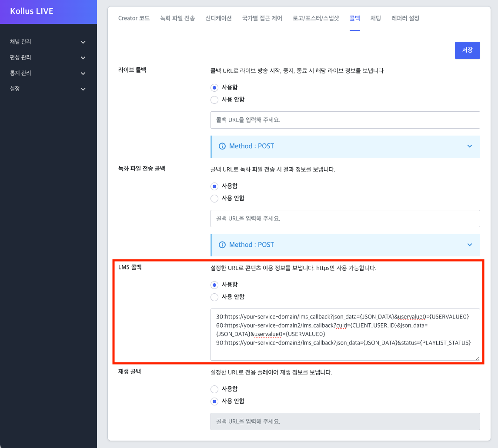This screenshot has width=498, height=448.
Task: Select 사용 안함 for 녹화 파일 전송 콜백
Action: pyautogui.click(x=214, y=198)
